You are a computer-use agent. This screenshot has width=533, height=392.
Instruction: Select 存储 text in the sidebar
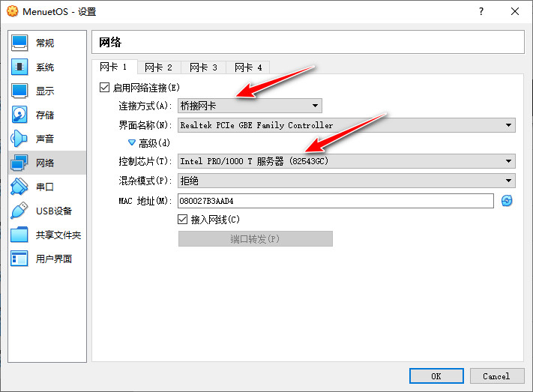(45, 115)
